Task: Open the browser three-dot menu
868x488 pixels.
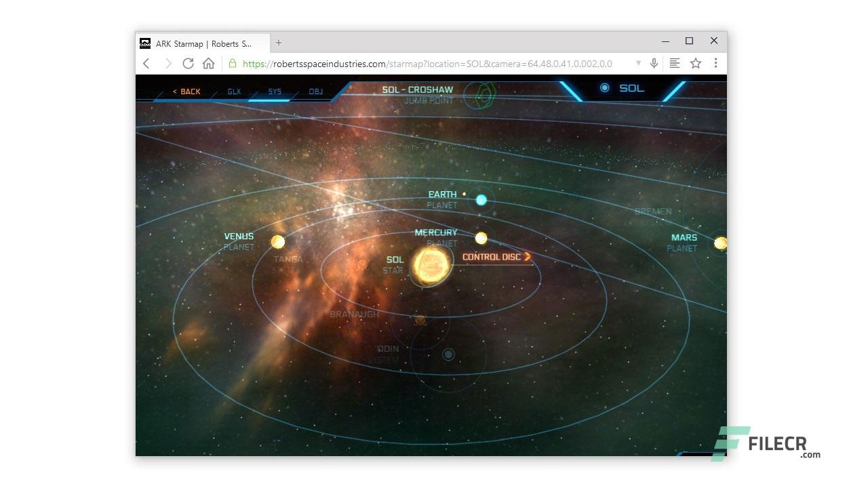Action: [715, 63]
